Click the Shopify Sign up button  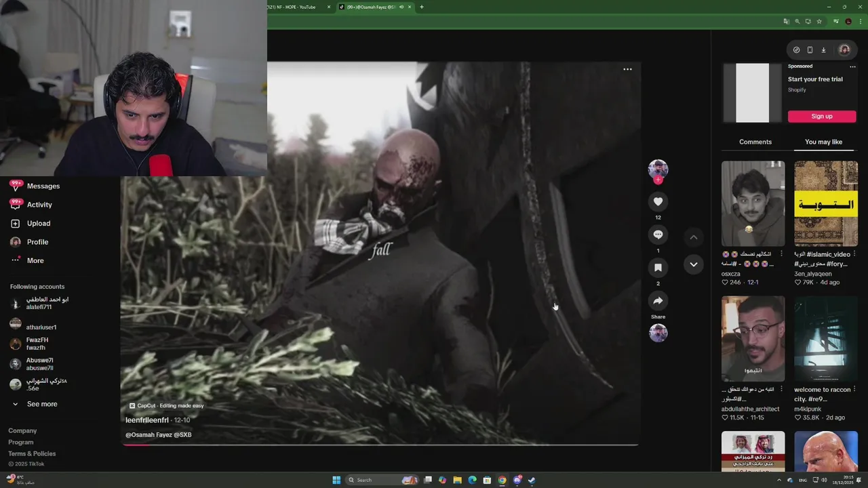(822, 116)
